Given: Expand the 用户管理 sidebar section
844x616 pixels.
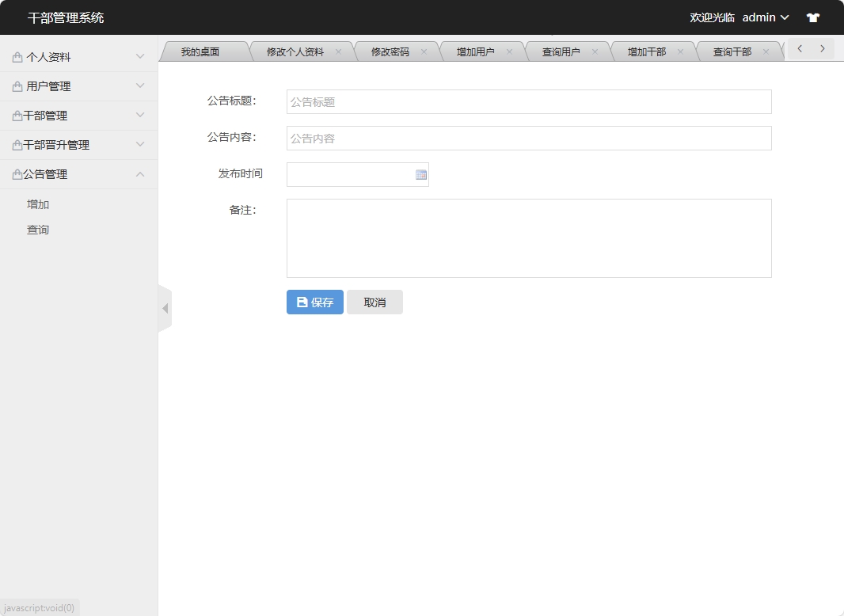Looking at the screenshot, I should 78,86.
